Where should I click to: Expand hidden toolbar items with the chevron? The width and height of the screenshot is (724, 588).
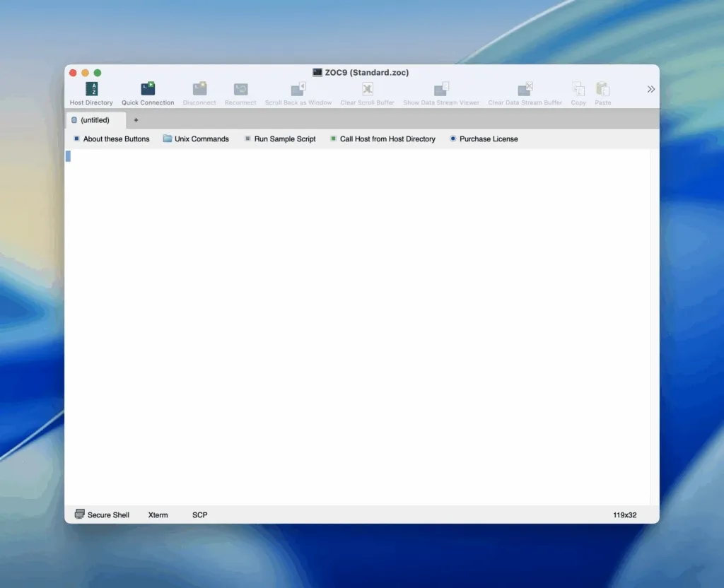(650, 89)
